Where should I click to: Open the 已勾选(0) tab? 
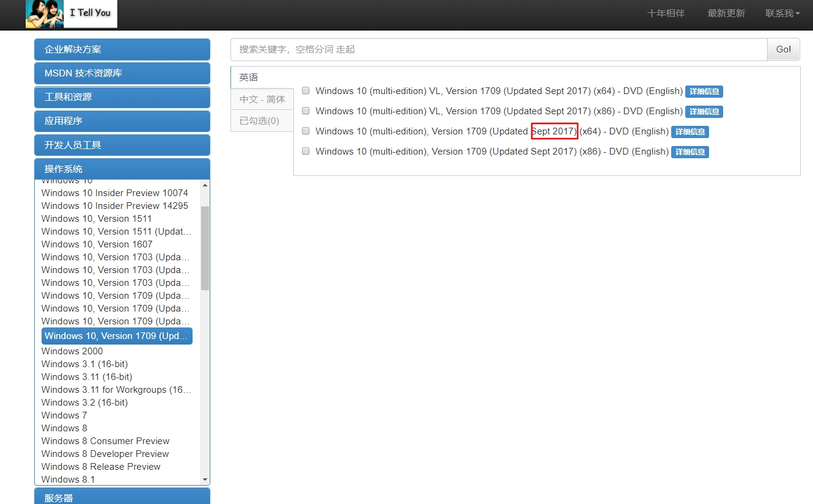262,120
